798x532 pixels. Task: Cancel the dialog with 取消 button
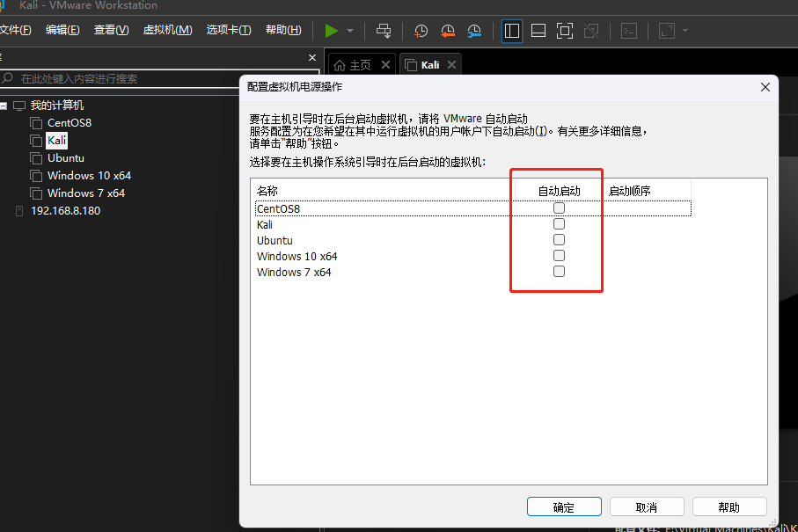click(x=647, y=507)
